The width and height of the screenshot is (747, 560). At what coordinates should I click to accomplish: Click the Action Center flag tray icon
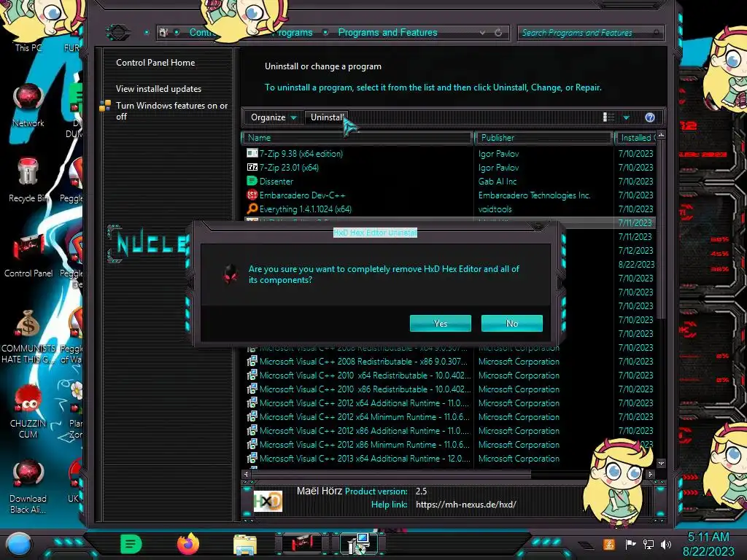[x=630, y=544]
